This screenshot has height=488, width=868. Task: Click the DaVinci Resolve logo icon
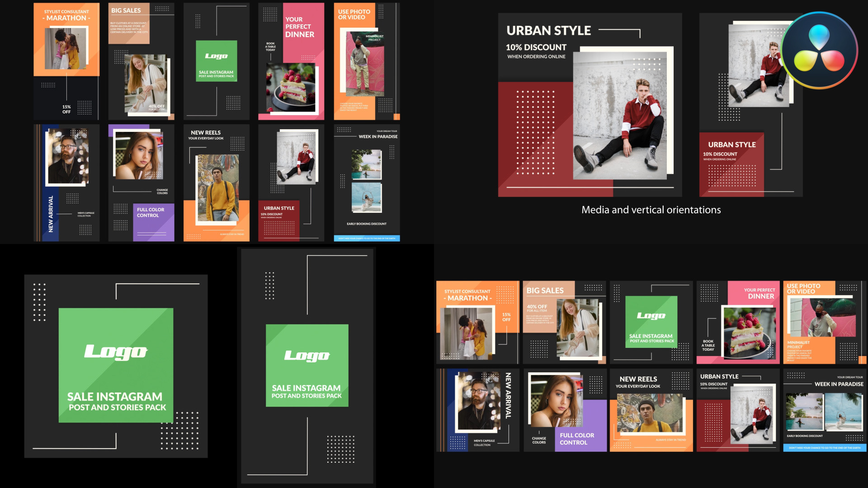click(819, 51)
